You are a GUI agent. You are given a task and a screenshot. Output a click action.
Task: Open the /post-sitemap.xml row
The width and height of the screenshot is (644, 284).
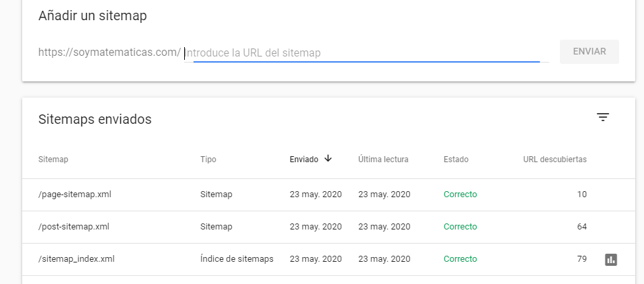(x=329, y=227)
